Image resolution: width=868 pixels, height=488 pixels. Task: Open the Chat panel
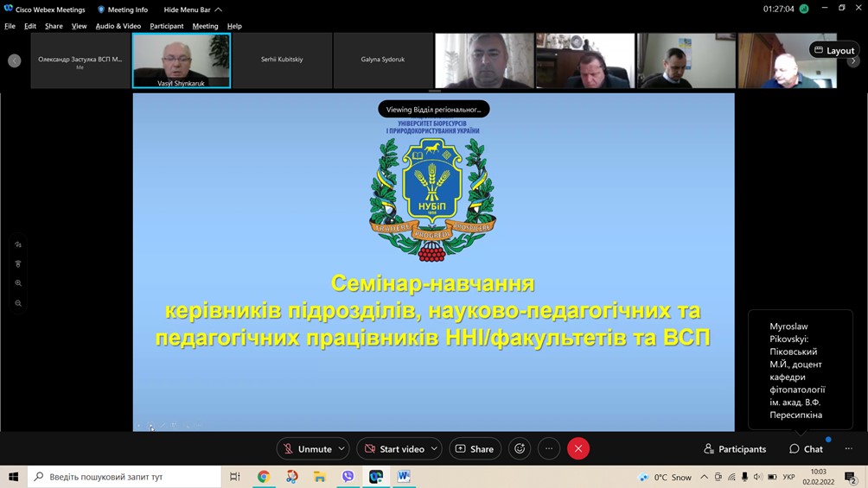point(806,449)
